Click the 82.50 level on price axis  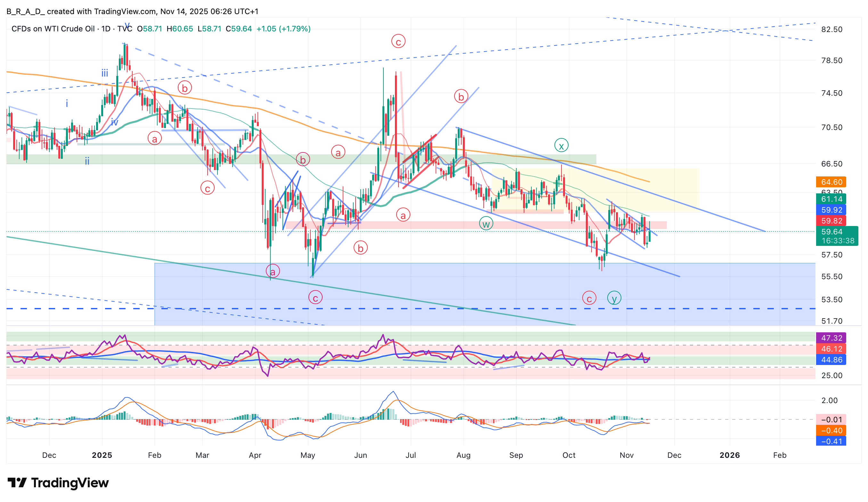[831, 29]
